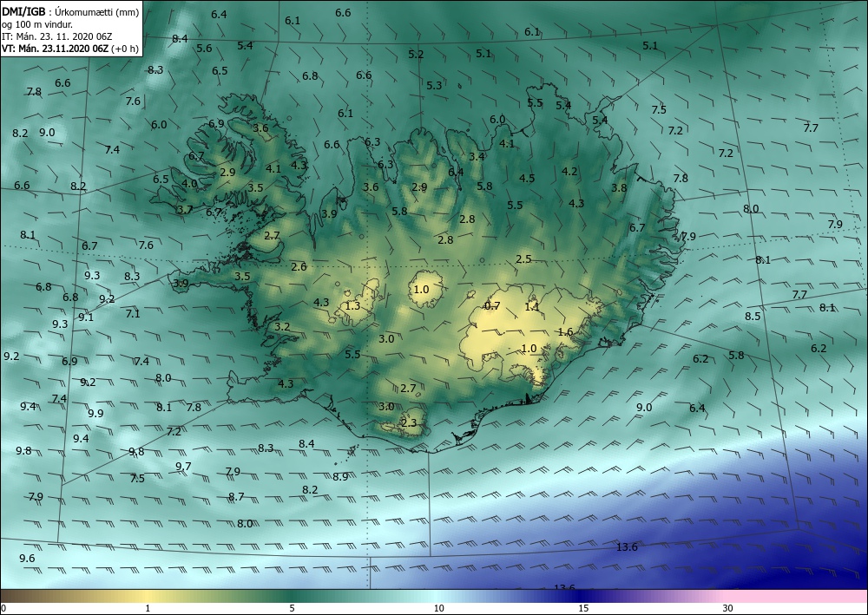Click the '3.2' value on the map

282,326
